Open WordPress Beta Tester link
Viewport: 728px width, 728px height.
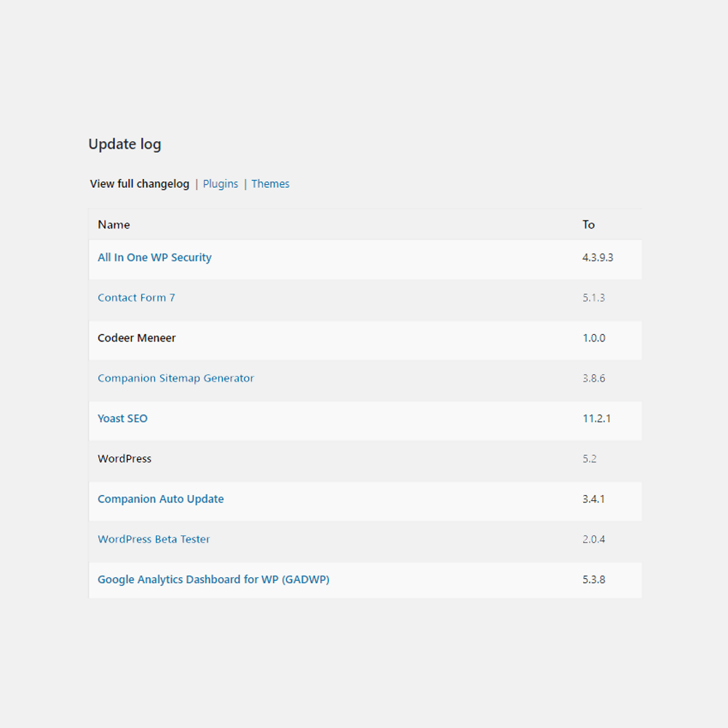pyautogui.click(x=154, y=539)
